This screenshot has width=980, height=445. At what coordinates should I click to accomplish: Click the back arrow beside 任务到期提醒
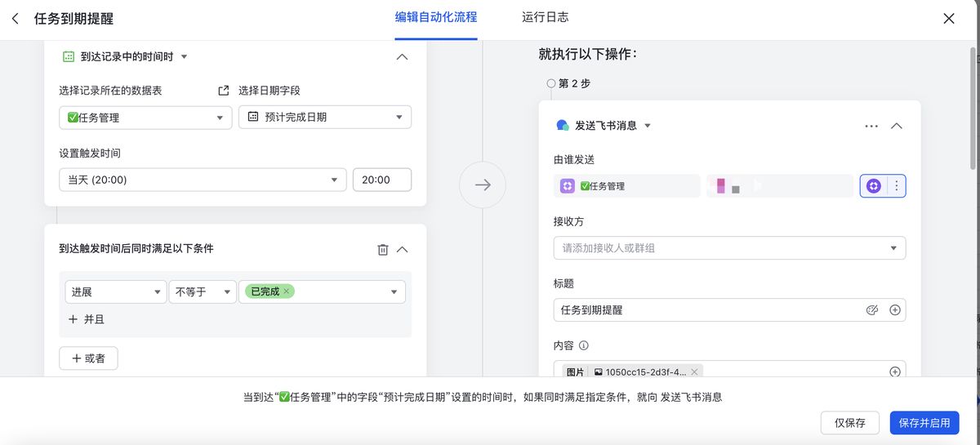click(x=16, y=19)
